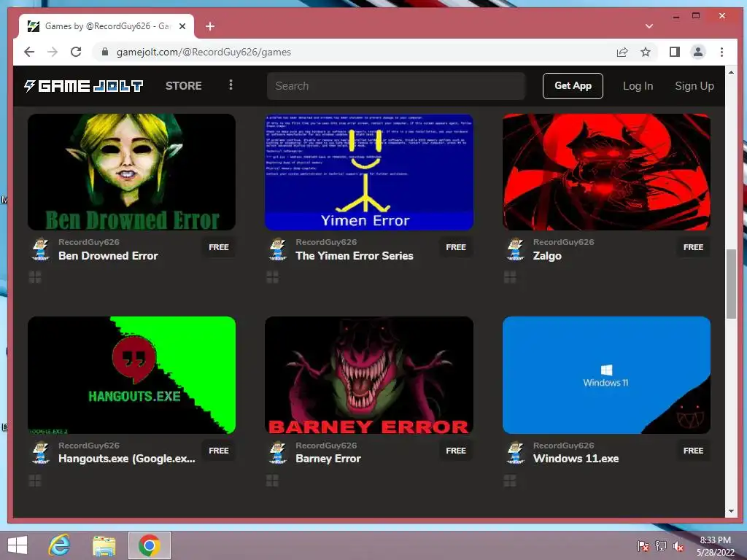This screenshot has width=747, height=560.
Task: Click the RecordGuy626 avatar beside Hangouts.exe
Action: click(41, 452)
